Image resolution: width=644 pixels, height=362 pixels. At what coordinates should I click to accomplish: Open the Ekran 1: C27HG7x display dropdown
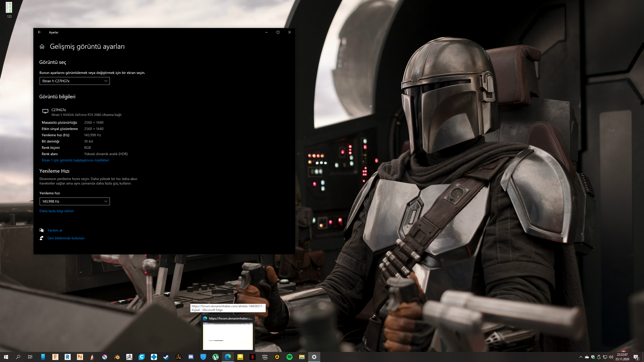coord(74,81)
